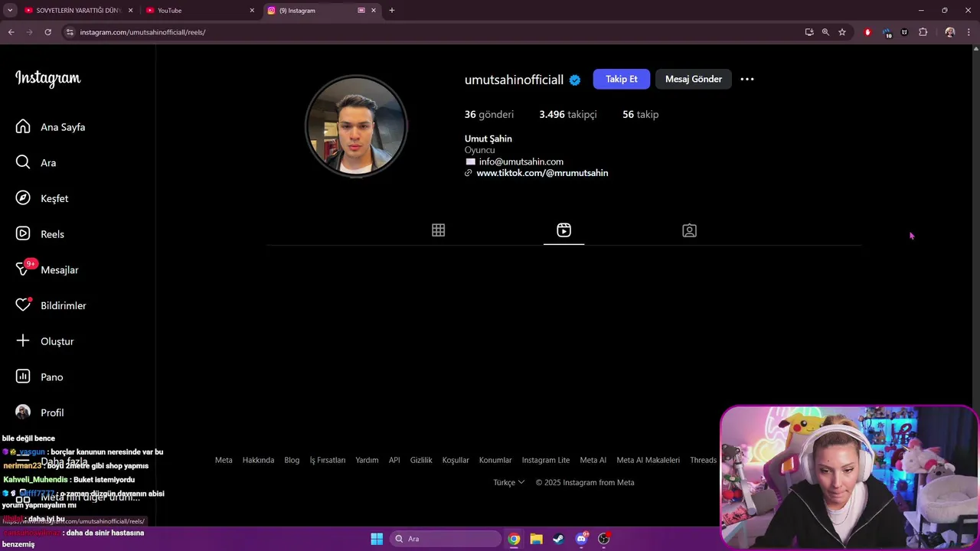Open Instagram Lite footer link
This screenshot has height=551, width=980.
546,460
